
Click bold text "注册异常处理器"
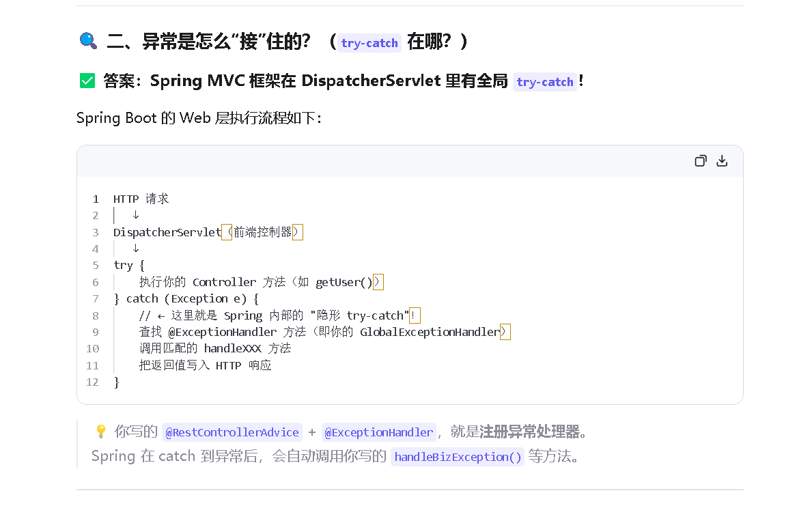coord(529,432)
